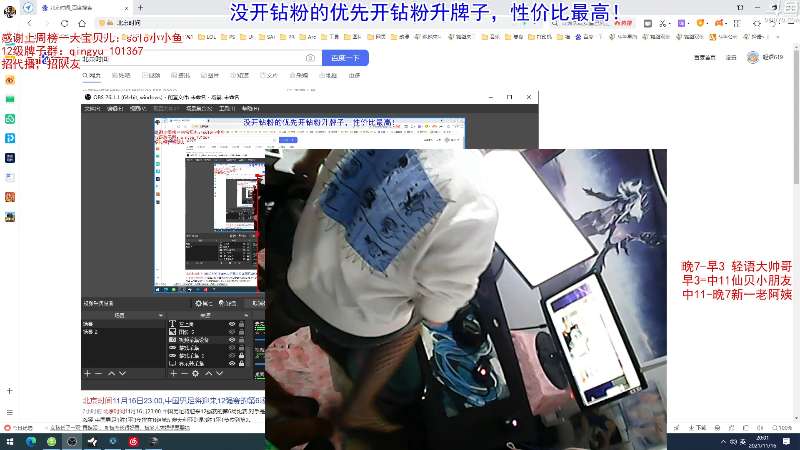Open dropdown next to scissors screenshot tool
The height and width of the screenshot is (450, 800).
coord(669,23)
